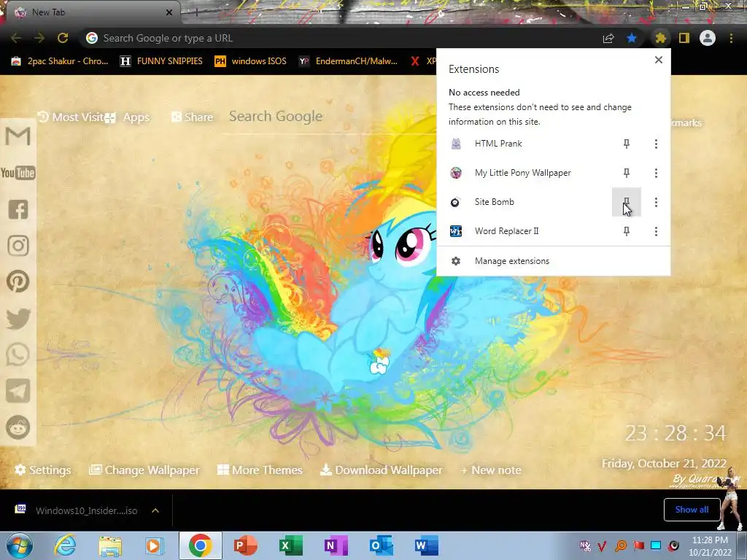Open more options for Word Replacer II
Image resolution: width=747 pixels, height=560 pixels.
(656, 231)
